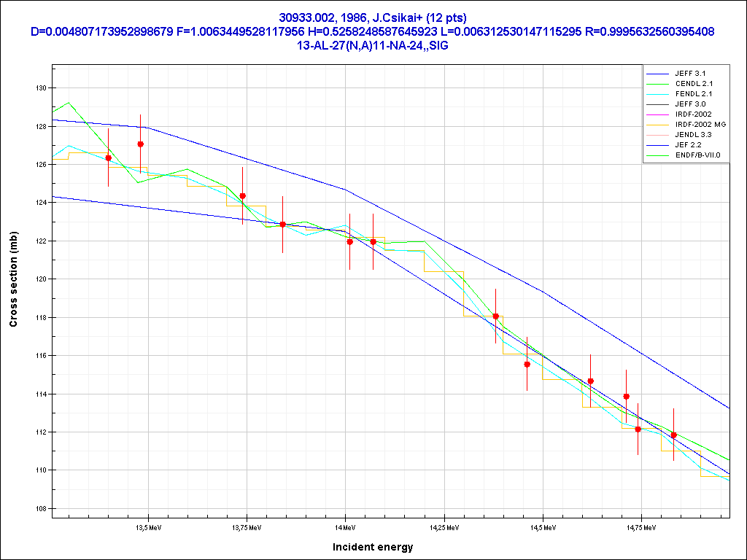Select CENDL 2.1 in the legend
The image size is (747, 560).
[692, 84]
